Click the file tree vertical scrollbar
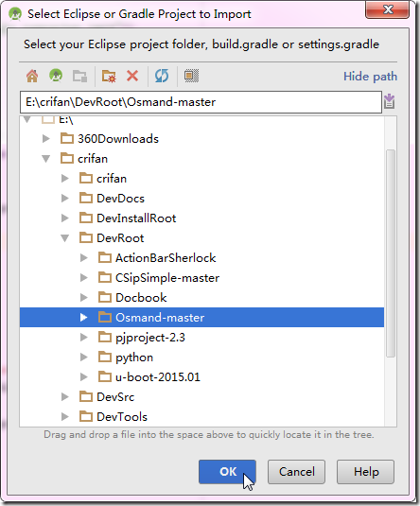Screen dimensions: 420x506 (x=391, y=253)
